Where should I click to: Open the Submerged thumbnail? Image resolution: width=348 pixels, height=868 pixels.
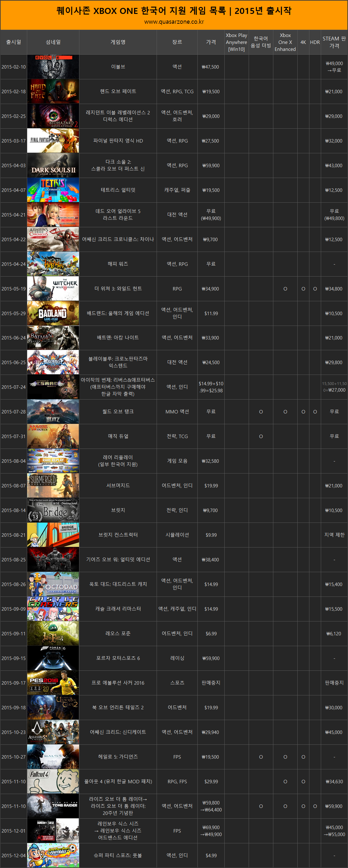tap(53, 486)
